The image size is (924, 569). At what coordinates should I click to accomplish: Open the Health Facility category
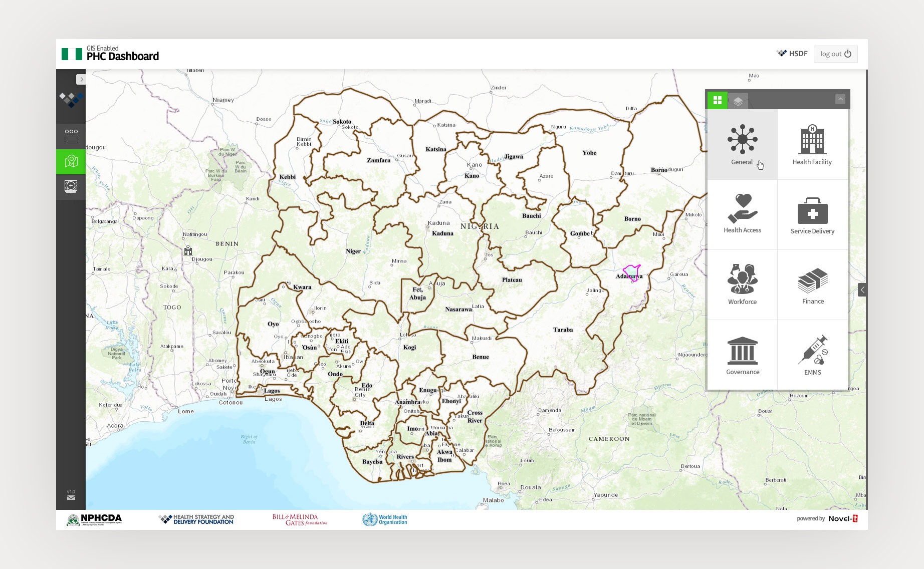[x=812, y=144]
